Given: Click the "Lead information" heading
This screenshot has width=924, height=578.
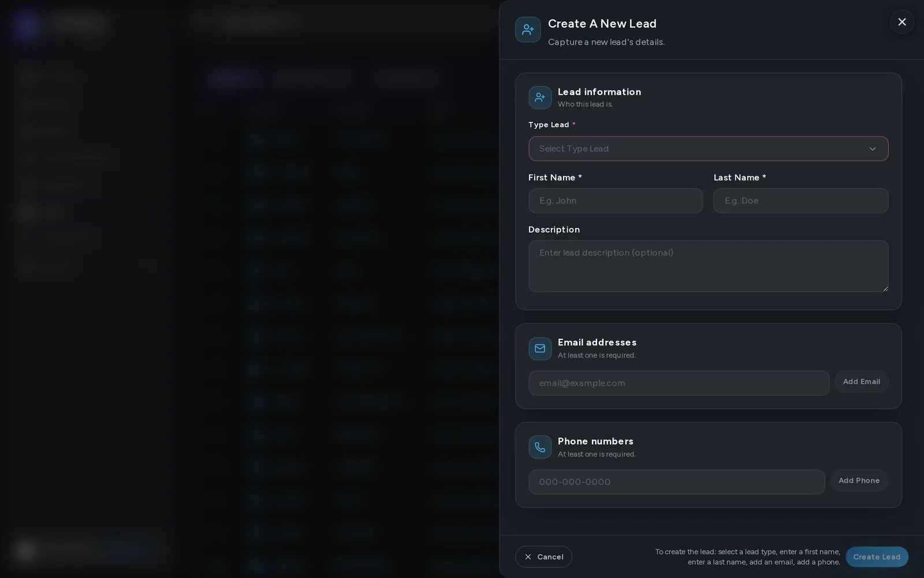Looking at the screenshot, I should [x=599, y=92].
